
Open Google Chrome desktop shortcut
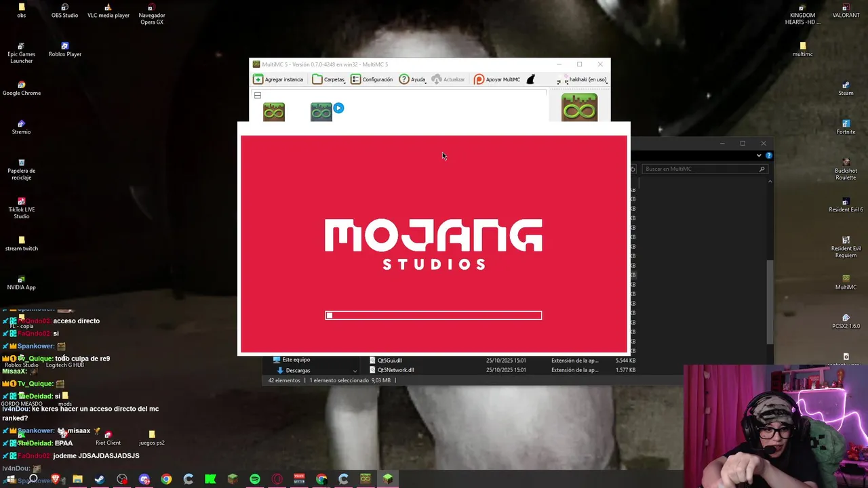22,89
